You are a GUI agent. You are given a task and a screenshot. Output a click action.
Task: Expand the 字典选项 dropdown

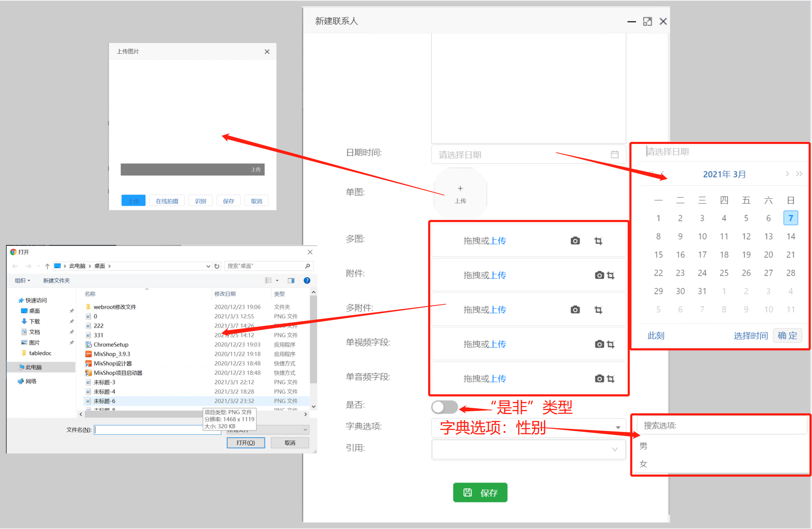coord(618,427)
